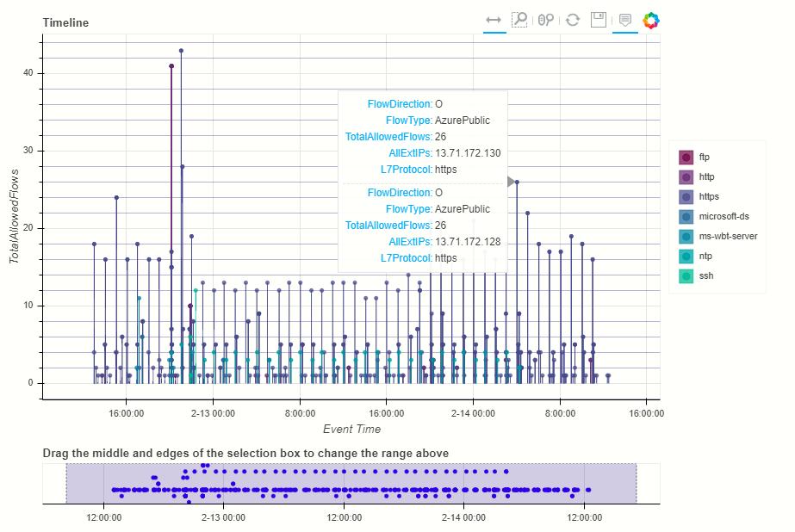Select the pan tool in the toolbar
Screen dimensions: 795x532
pyautogui.click(x=494, y=20)
